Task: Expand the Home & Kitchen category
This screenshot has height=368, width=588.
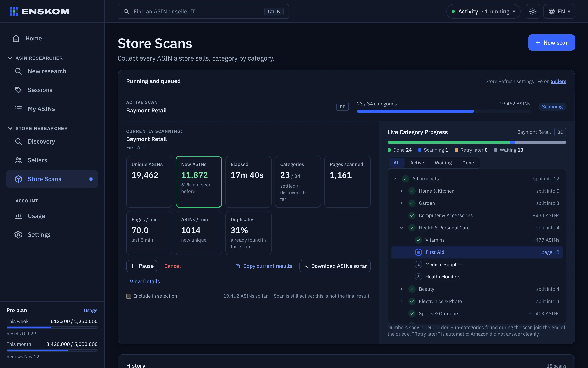Action: click(x=401, y=191)
